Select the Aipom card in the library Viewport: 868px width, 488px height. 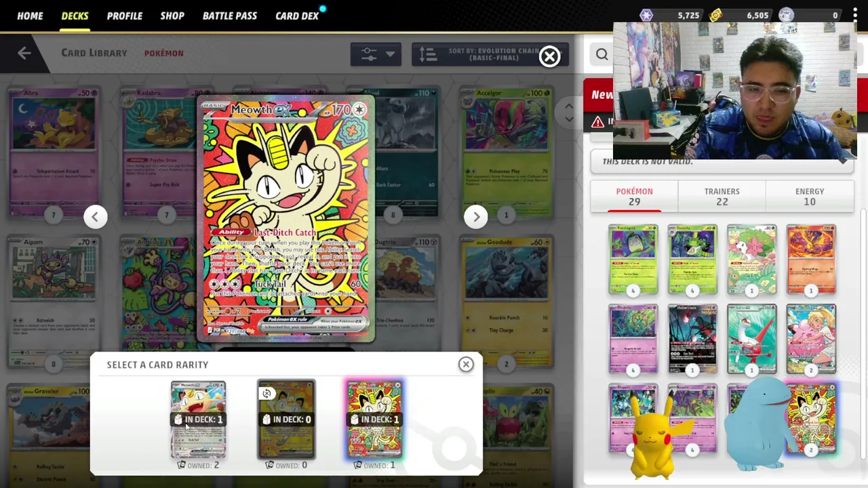[x=54, y=303]
